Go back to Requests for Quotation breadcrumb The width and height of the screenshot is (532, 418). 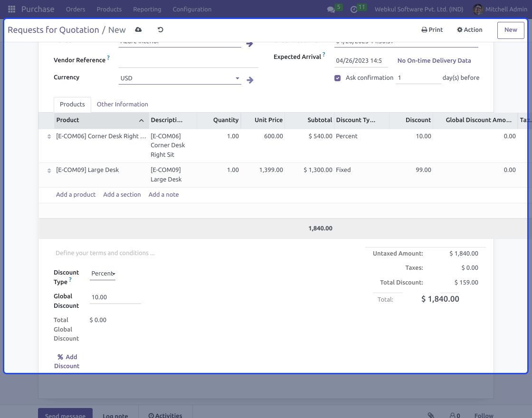[53, 30]
